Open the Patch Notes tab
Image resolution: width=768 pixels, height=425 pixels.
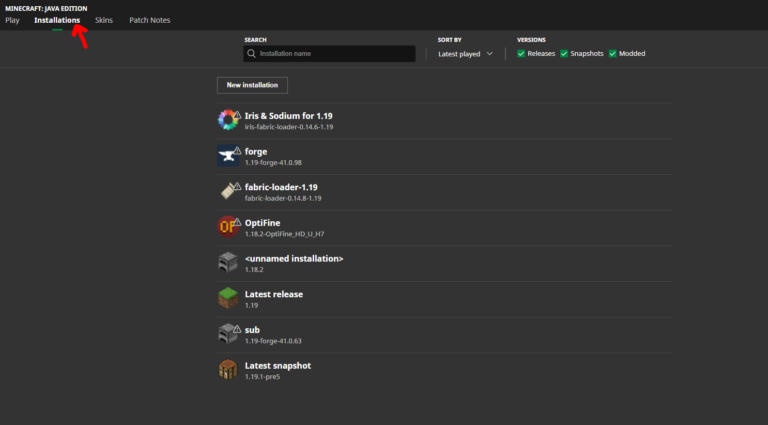click(x=150, y=20)
